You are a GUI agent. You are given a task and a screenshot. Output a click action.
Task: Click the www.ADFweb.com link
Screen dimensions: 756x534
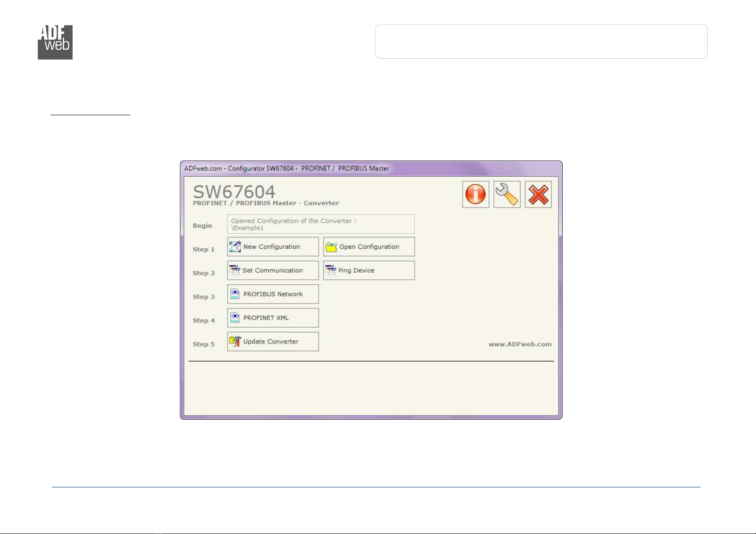click(x=520, y=344)
